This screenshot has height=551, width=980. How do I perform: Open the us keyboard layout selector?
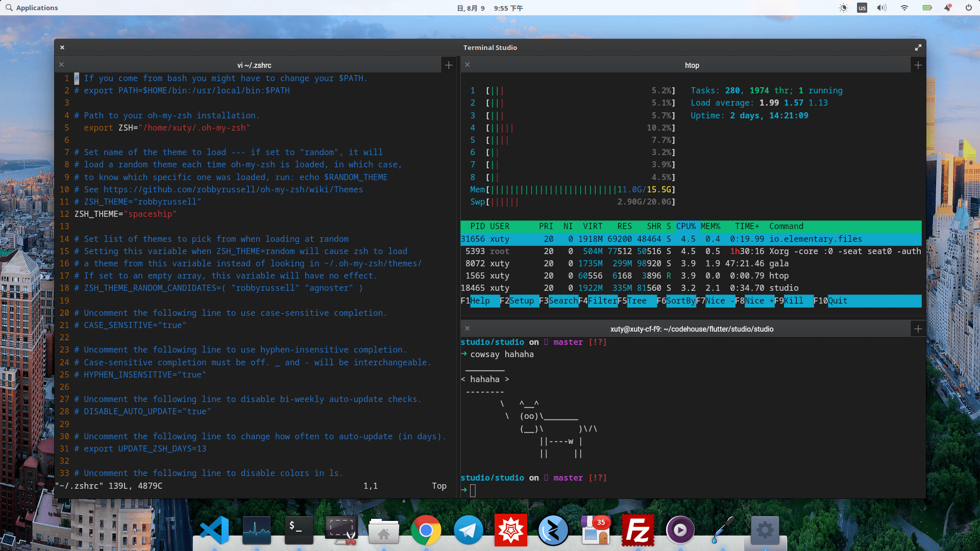[x=862, y=8]
